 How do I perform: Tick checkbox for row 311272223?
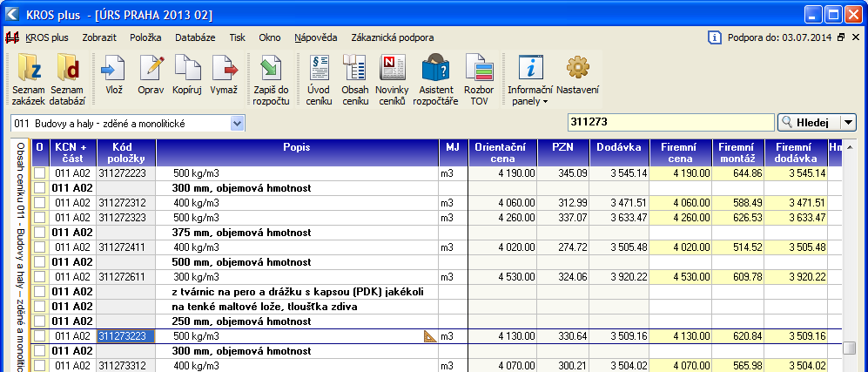point(39,173)
